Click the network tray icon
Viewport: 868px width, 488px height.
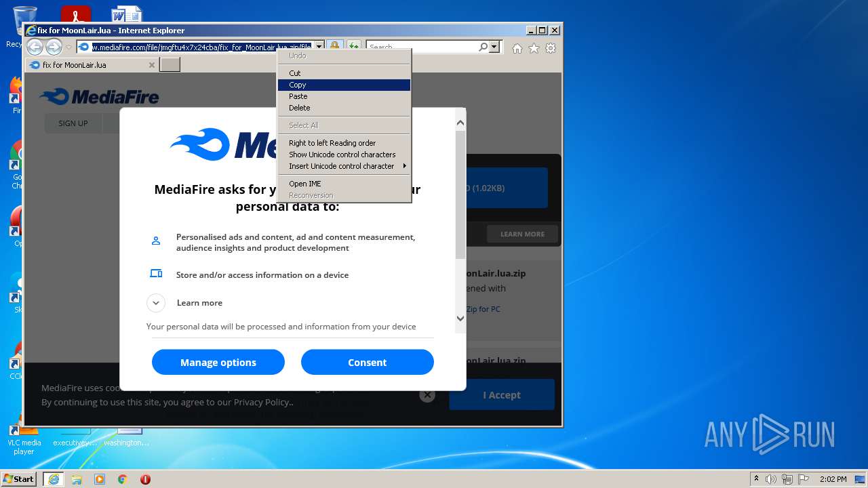click(x=787, y=479)
